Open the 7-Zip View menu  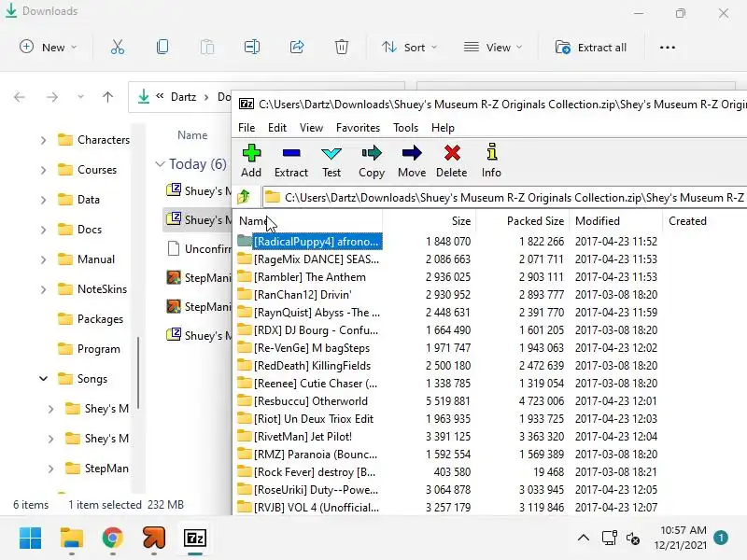click(x=311, y=128)
